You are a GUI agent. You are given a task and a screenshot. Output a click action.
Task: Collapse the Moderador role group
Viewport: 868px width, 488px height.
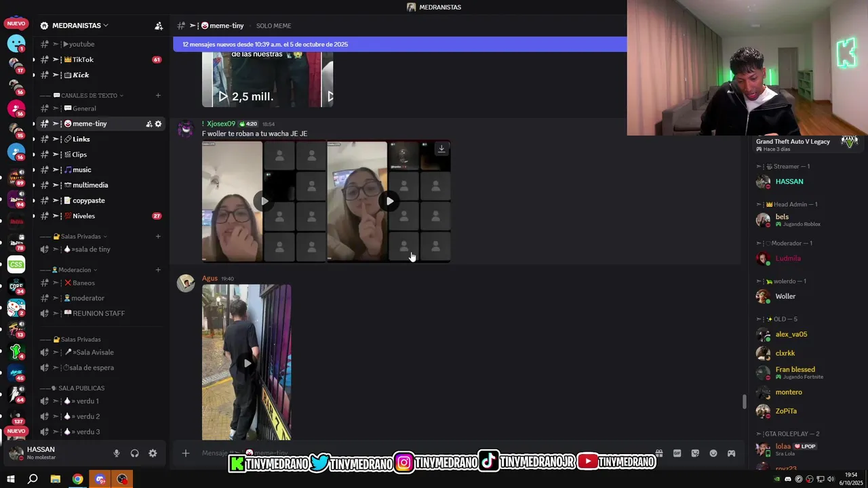click(x=785, y=243)
